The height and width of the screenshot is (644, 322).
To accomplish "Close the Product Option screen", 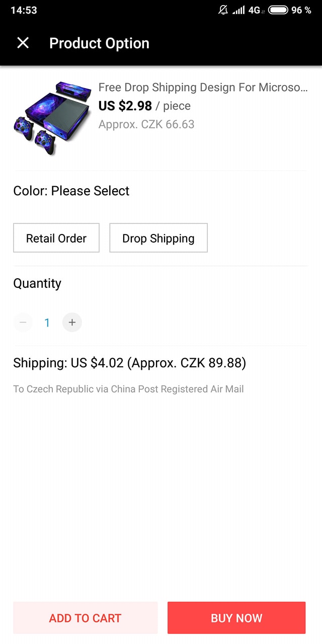I will pos(23,43).
